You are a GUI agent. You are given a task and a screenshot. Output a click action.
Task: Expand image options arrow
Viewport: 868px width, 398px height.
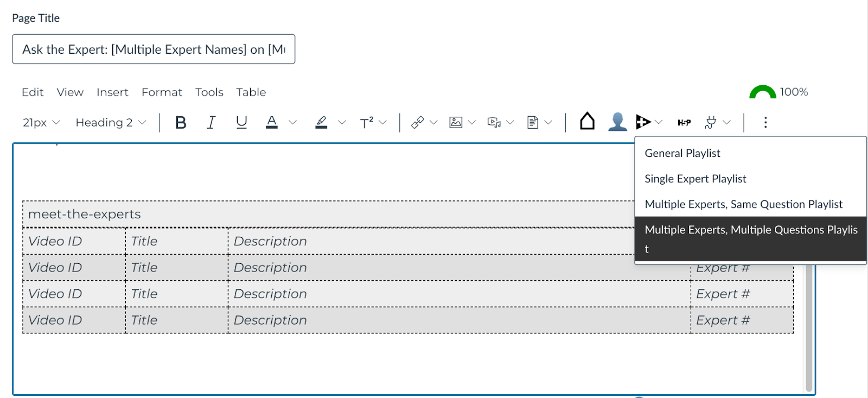(471, 123)
